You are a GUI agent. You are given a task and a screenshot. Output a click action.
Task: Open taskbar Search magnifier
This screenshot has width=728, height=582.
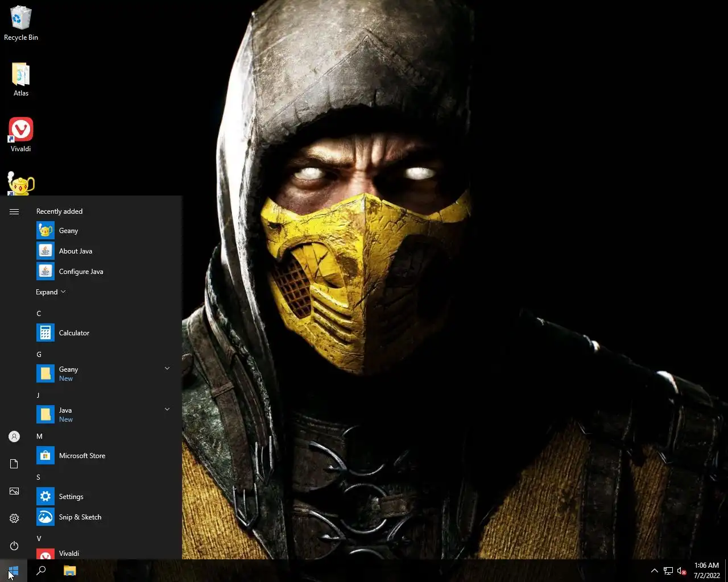41,571
